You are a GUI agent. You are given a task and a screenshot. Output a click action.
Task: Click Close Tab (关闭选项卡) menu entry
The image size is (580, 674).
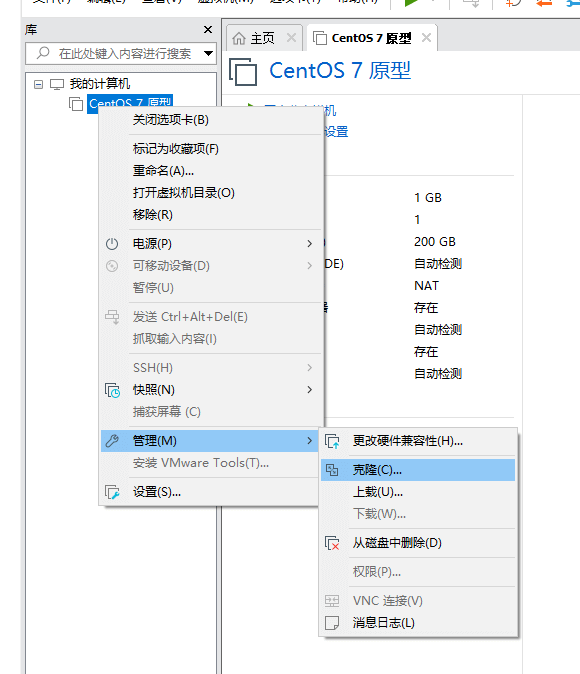tap(211, 119)
